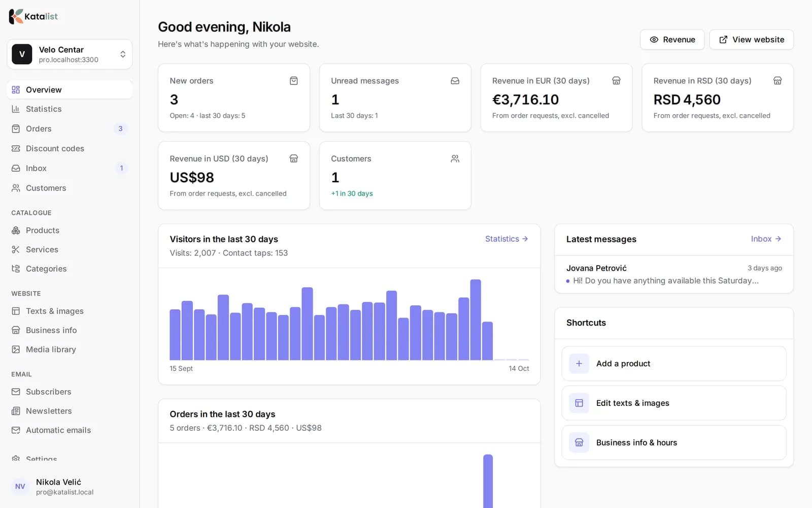Click the Edit texts & images shortcut
812x508 pixels.
[674, 403]
